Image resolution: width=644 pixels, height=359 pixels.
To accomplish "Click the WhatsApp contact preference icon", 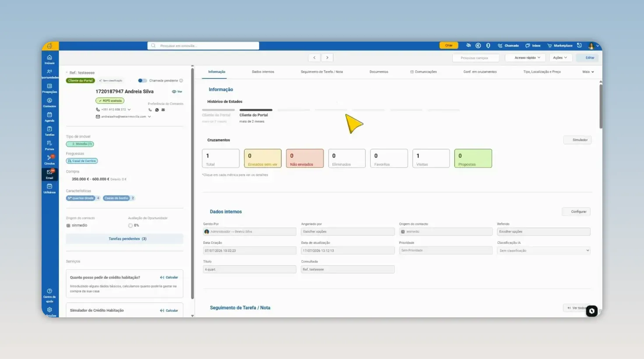I will (157, 110).
